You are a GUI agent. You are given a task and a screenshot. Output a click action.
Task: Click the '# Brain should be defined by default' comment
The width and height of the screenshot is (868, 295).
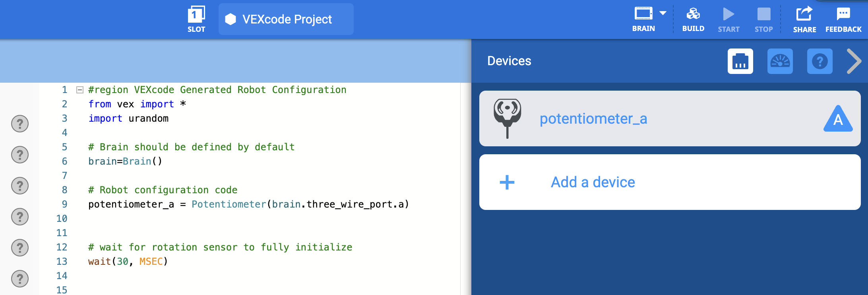192,147
